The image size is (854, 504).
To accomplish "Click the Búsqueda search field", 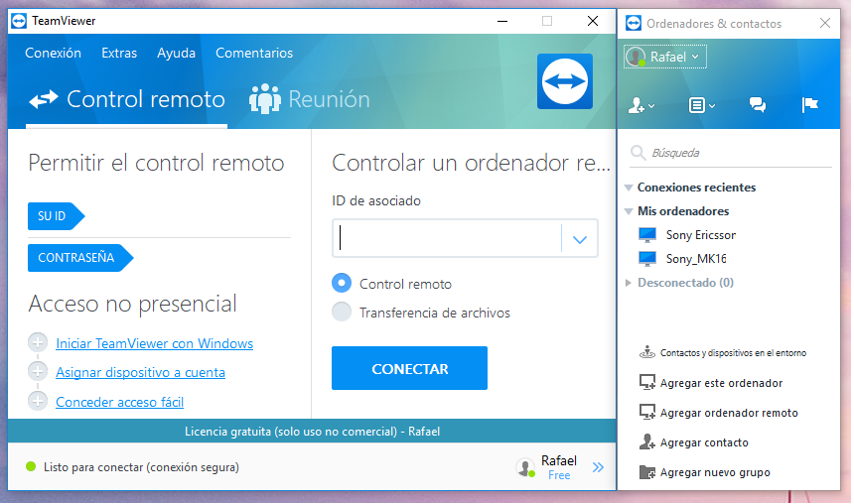I will pyautogui.click(x=731, y=153).
